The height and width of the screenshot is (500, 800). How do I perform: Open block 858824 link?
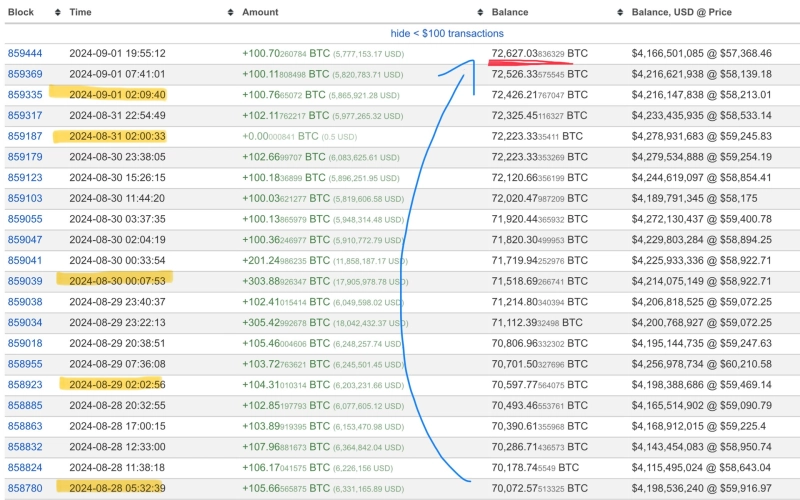tap(24, 467)
